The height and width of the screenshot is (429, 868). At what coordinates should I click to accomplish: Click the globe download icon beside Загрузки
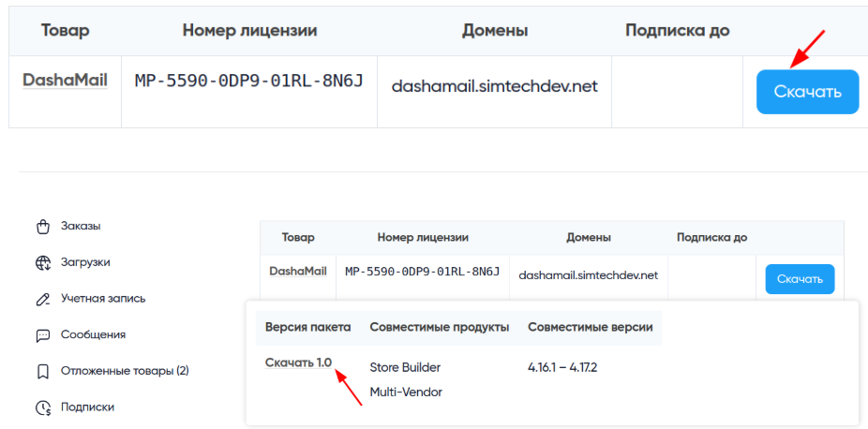pos(43,262)
